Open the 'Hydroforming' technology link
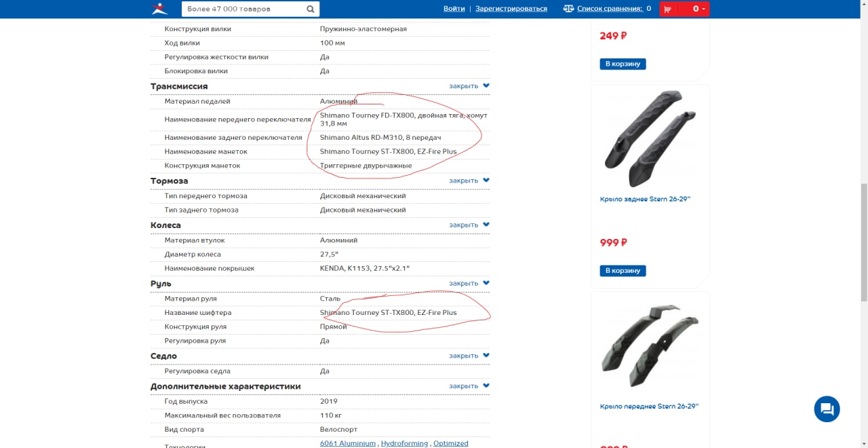The image size is (868, 448). point(404,443)
